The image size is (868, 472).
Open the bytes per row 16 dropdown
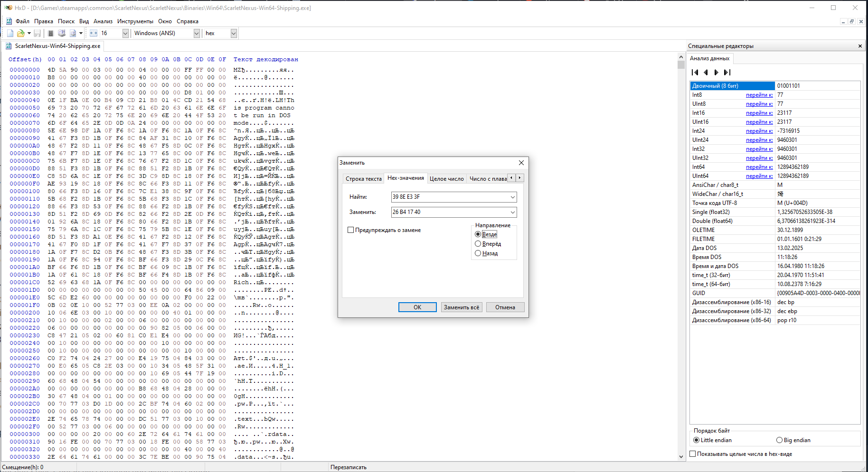pyautogui.click(x=125, y=33)
